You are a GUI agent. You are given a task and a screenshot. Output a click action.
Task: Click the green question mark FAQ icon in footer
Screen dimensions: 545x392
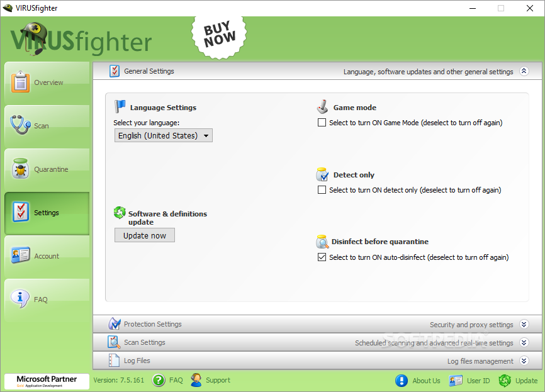tap(159, 380)
